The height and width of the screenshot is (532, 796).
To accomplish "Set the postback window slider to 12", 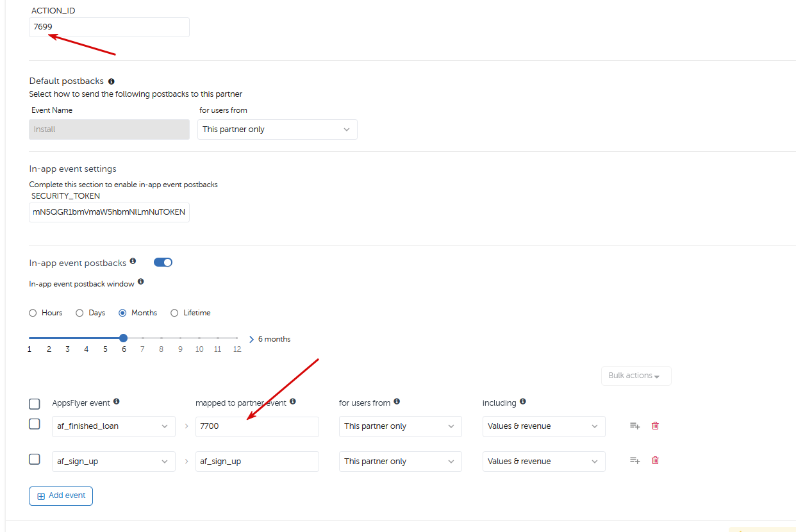I will tap(236, 338).
